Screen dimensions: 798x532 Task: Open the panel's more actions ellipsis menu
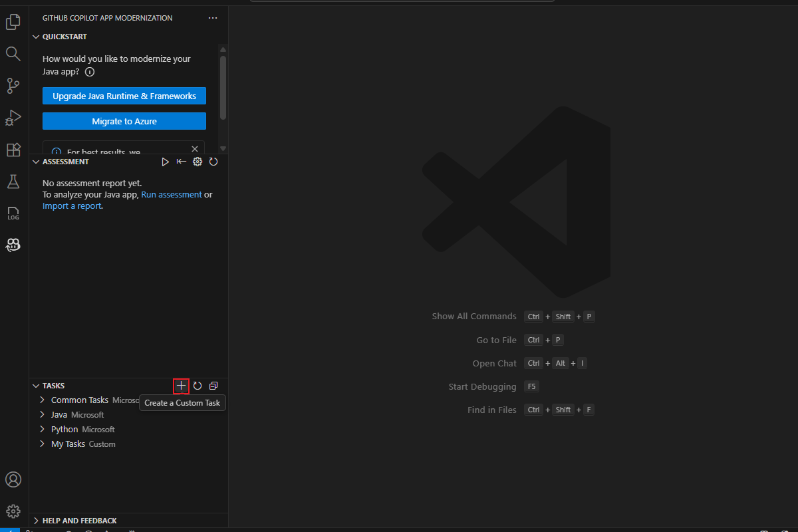click(213, 18)
